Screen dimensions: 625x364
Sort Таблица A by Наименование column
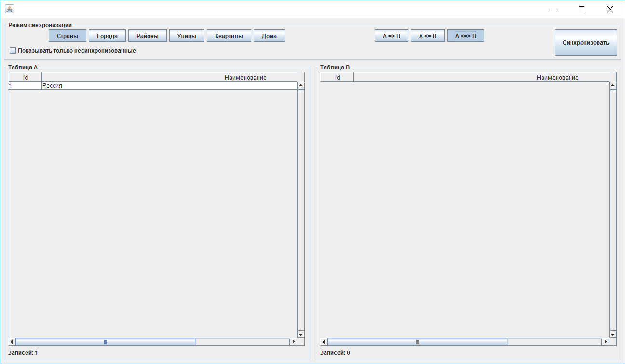click(170, 77)
